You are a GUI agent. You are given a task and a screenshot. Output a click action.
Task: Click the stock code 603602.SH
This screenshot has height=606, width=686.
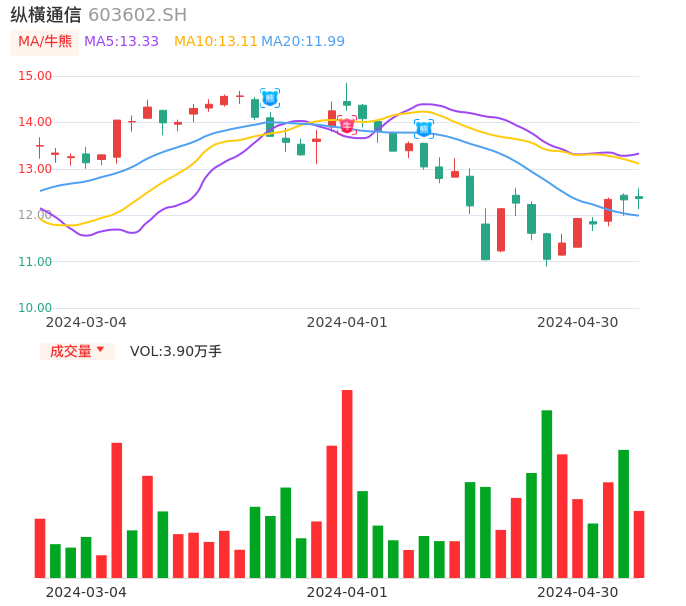pos(138,15)
